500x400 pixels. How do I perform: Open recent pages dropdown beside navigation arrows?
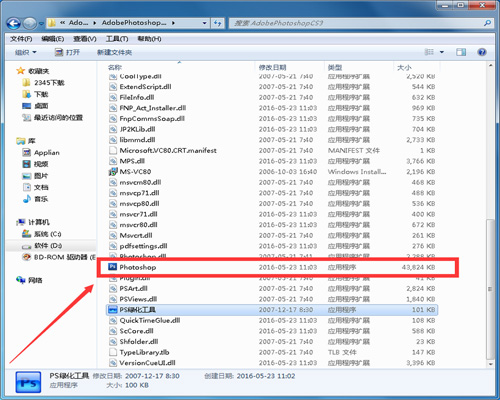click(41, 24)
